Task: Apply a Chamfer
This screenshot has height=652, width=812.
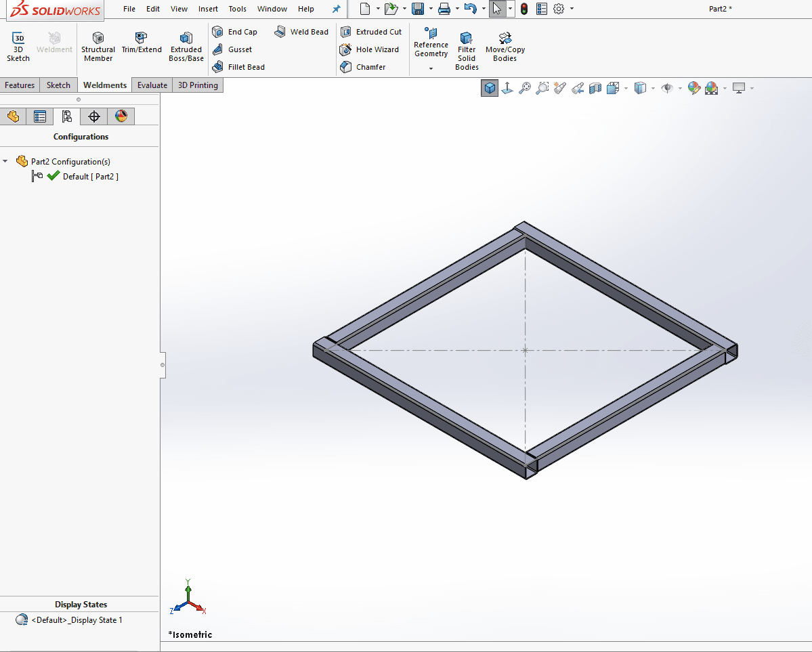Action: [x=362, y=67]
